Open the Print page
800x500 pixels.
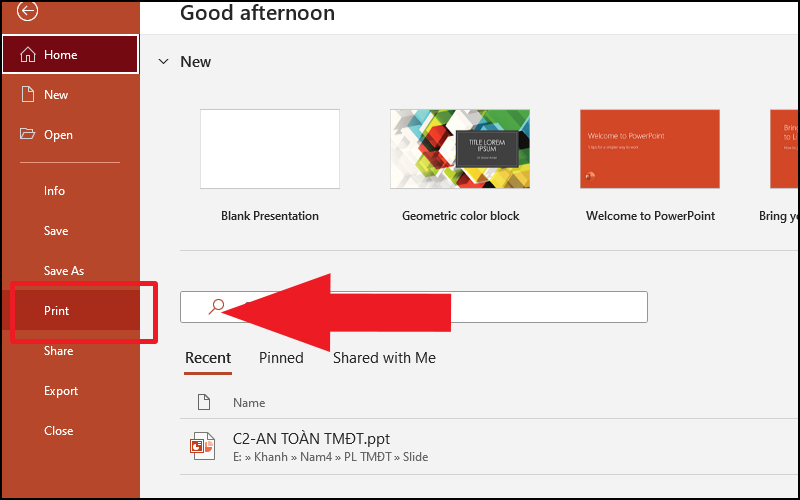pos(70,310)
